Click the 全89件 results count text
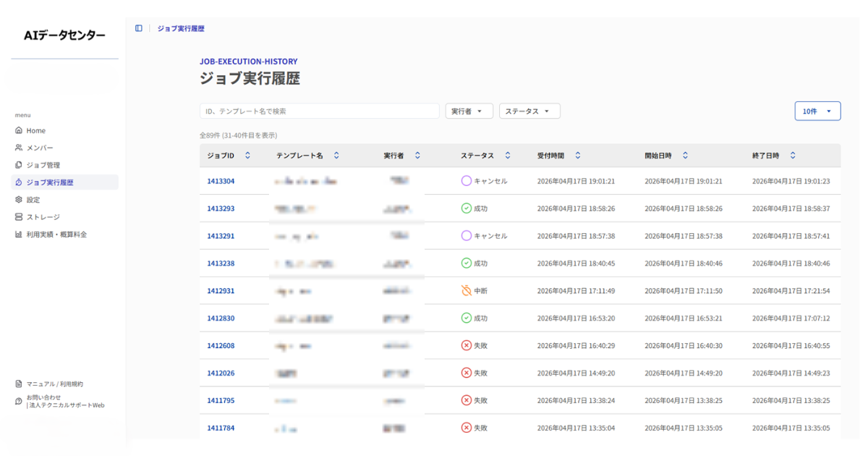 (x=239, y=135)
